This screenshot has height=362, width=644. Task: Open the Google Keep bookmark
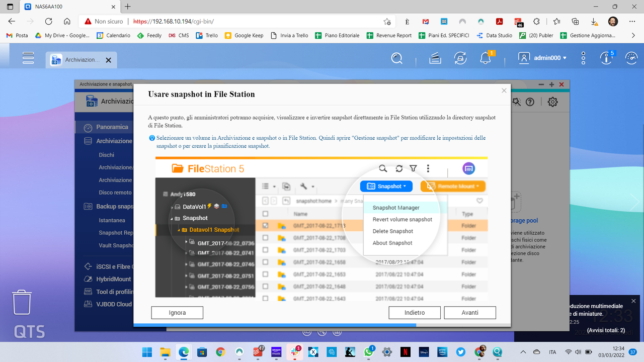pos(244,36)
